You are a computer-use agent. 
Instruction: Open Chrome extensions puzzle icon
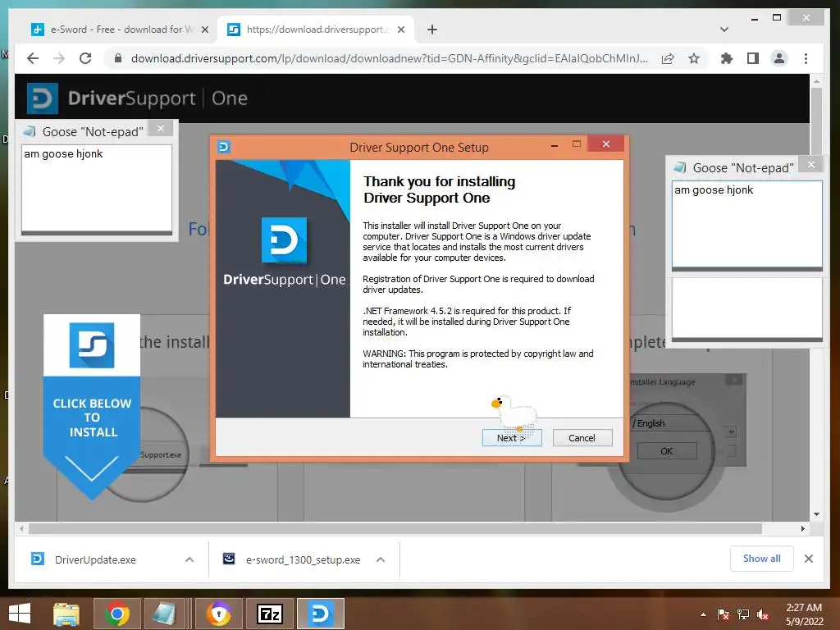(x=727, y=58)
